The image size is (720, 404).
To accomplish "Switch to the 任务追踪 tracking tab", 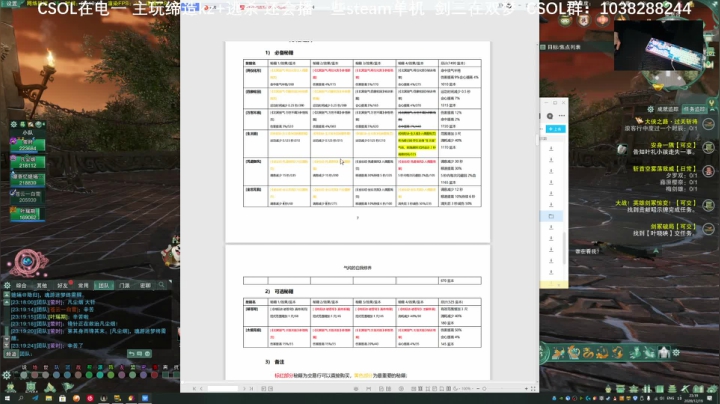I will (x=694, y=109).
